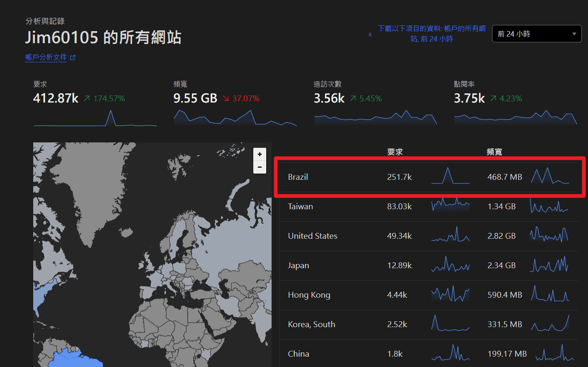The height and width of the screenshot is (367, 588).
Task: Click Taiwan bandwidth sparkline chart
Action: click(549, 206)
